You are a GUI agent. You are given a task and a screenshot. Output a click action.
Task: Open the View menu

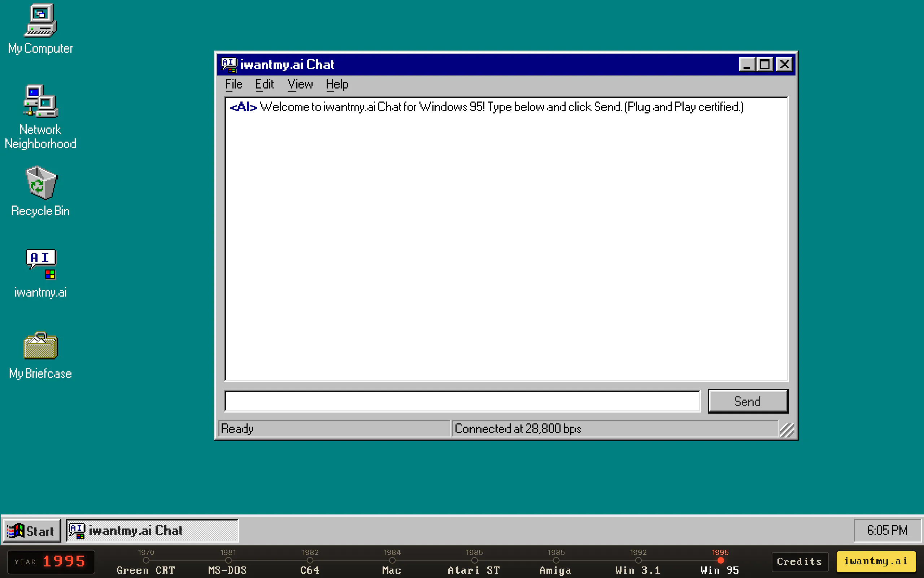(300, 84)
